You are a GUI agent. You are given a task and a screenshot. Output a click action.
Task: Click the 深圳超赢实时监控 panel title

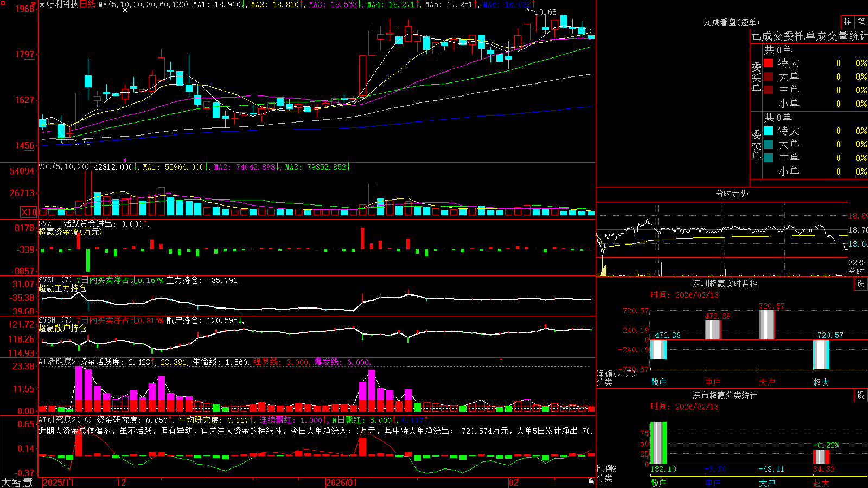pos(725,284)
